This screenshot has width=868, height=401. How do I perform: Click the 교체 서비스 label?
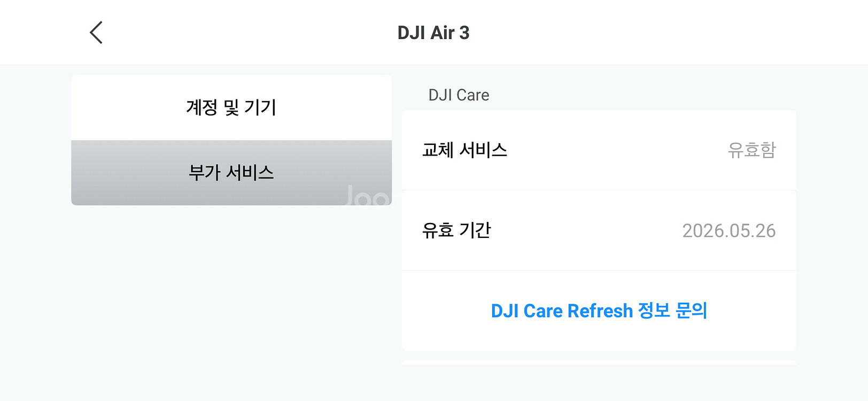coord(464,150)
